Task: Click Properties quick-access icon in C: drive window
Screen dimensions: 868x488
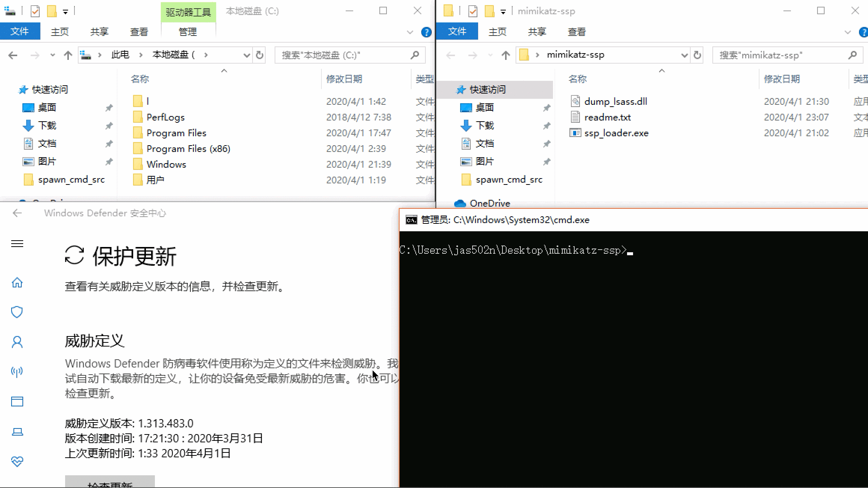Action: (x=35, y=11)
